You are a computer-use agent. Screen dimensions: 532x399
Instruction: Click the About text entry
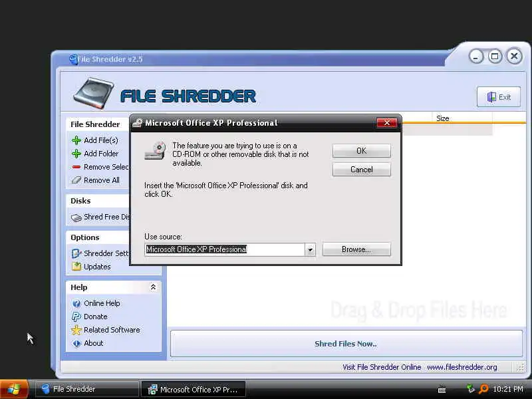[93, 343]
